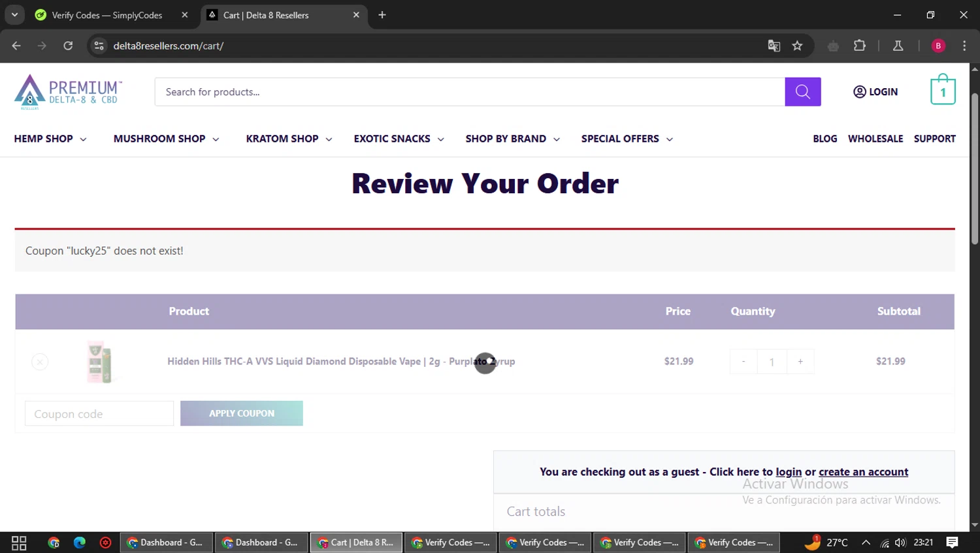The height and width of the screenshot is (553, 980).
Task: Click the 27°C weather widget
Action: (826, 542)
